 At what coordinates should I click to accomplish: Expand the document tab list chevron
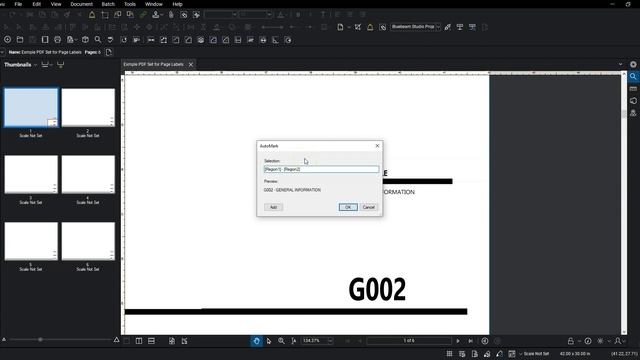pos(620,64)
